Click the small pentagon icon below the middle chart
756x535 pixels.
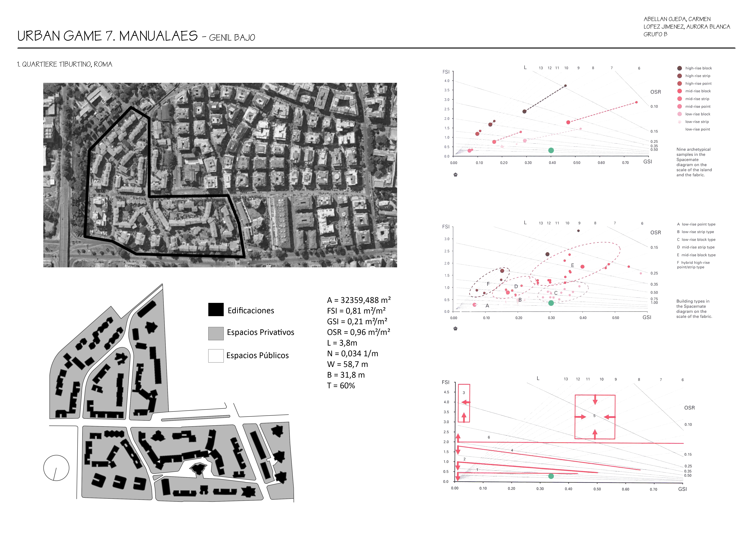[455, 329]
